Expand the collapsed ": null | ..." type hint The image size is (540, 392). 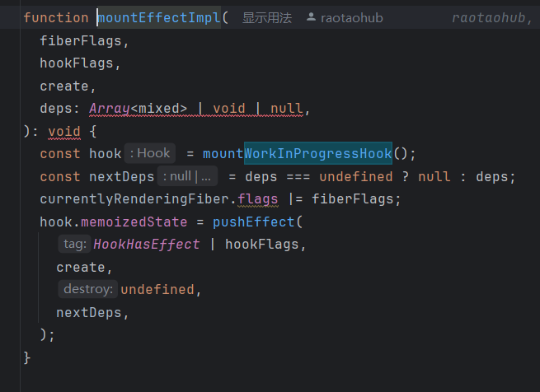(189, 176)
